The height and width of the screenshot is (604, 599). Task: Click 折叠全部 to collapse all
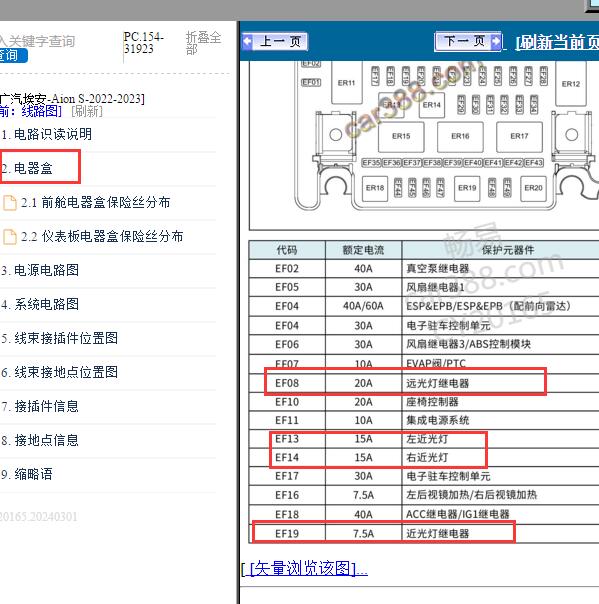tap(203, 43)
